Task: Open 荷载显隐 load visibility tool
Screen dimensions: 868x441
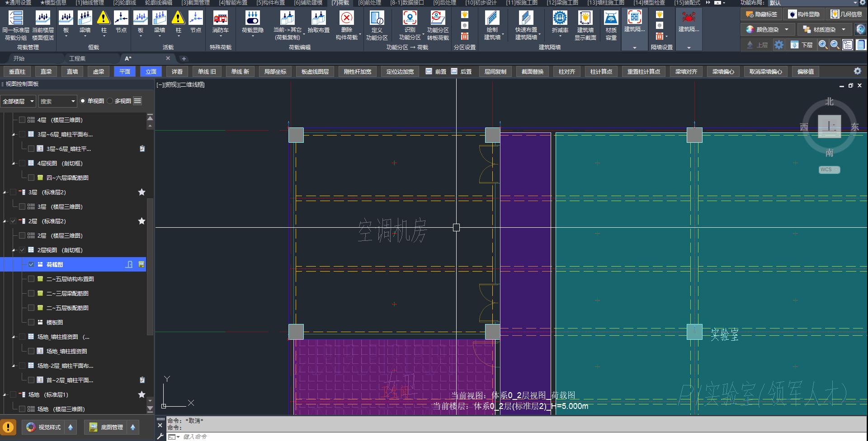Action: [252, 19]
